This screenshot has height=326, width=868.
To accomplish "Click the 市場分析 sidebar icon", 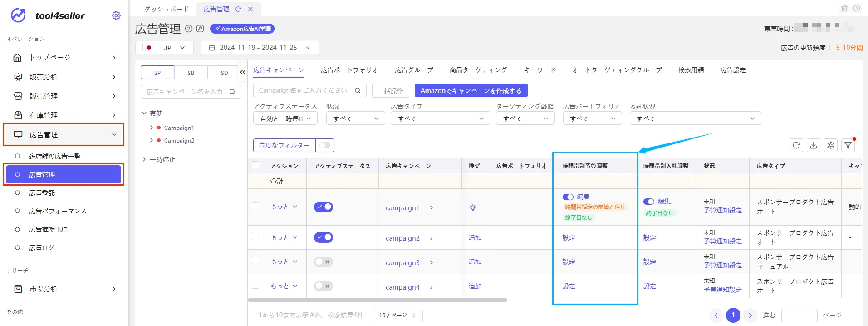I will (18, 289).
